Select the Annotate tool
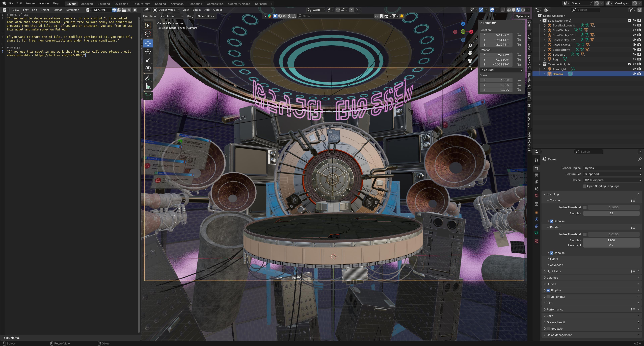Viewport: 644px width, 346px height. click(148, 78)
